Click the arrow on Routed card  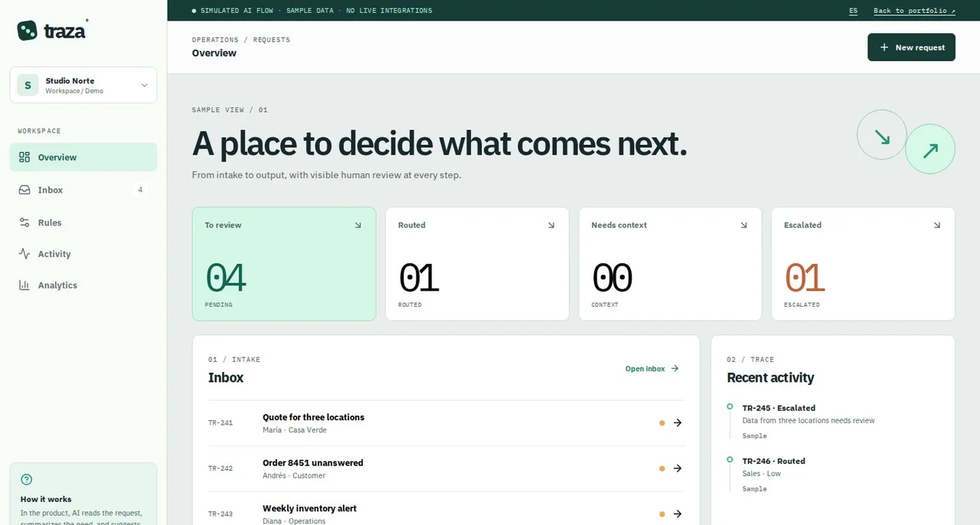[x=551, y=225]
